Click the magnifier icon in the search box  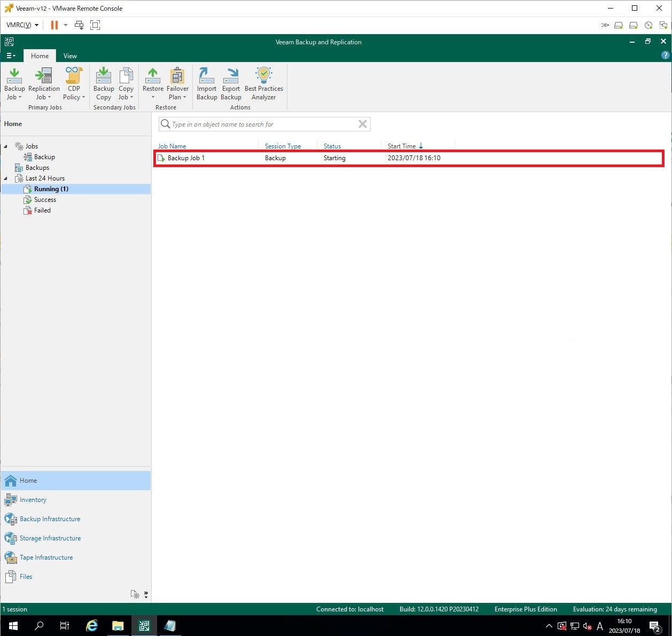click(x=166, y=124)
